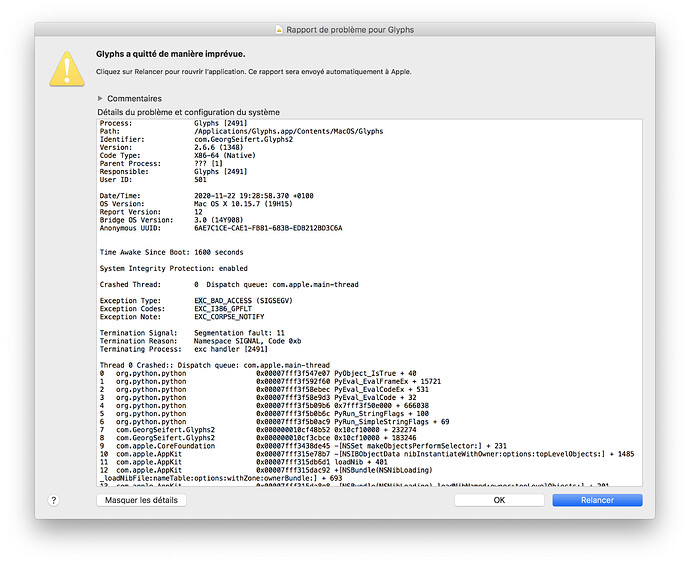Click the Parent Process value '??? [1]'
The height and width of the screenshot is (565, 690).
tap(208, 163)
